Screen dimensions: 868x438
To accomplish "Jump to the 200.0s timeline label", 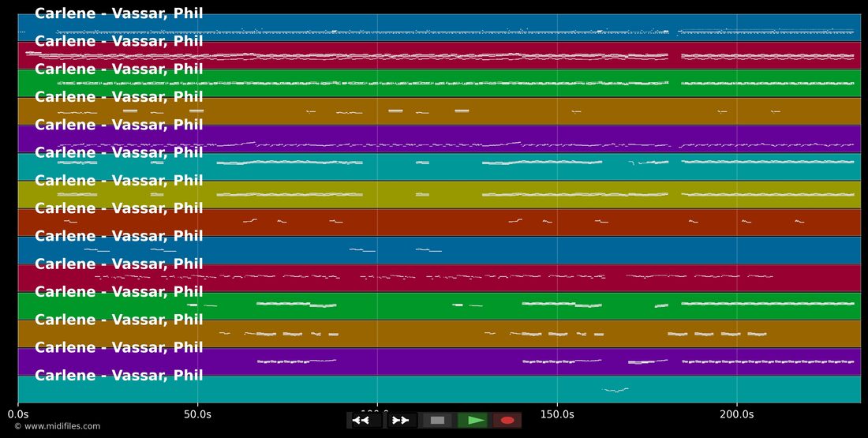I will tap(737, 414).
